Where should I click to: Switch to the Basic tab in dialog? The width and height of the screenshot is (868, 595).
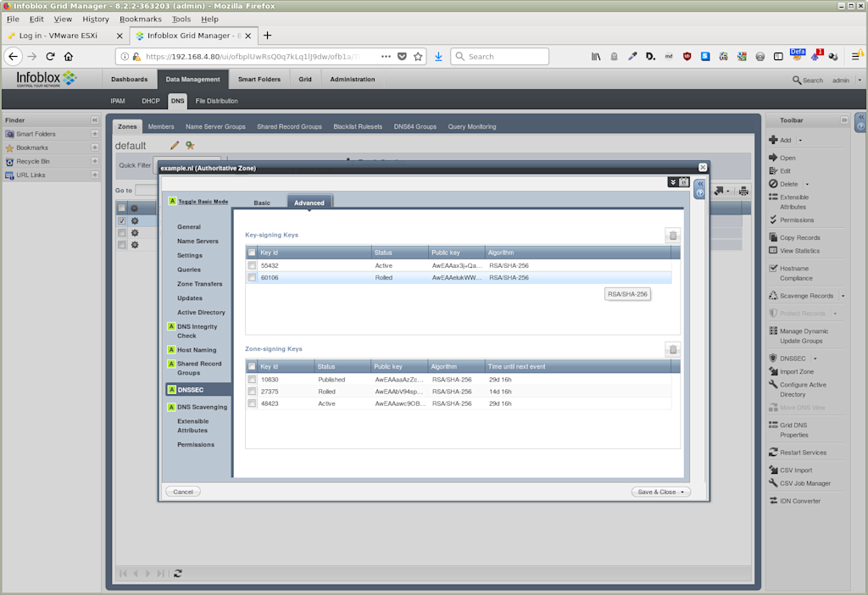tap(262, 203)
